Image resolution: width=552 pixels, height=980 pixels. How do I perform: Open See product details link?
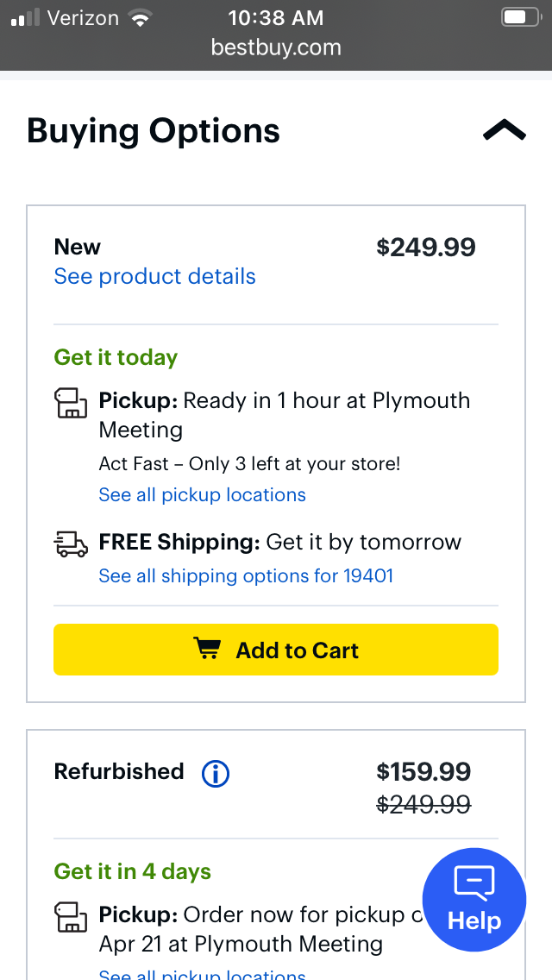[155, 277]
